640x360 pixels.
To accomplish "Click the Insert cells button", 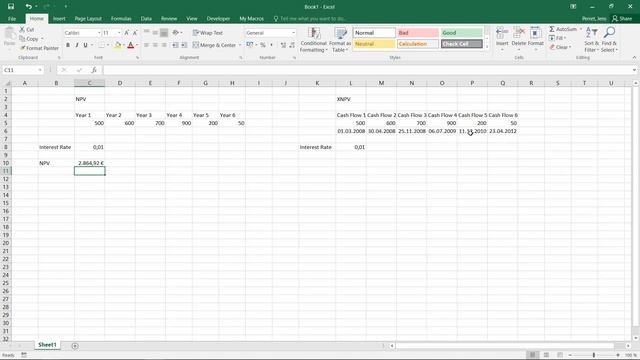I will coord(502,38).
